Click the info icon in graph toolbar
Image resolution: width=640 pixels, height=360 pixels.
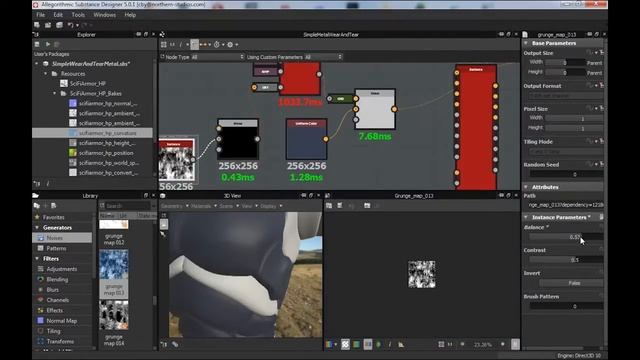180,44
